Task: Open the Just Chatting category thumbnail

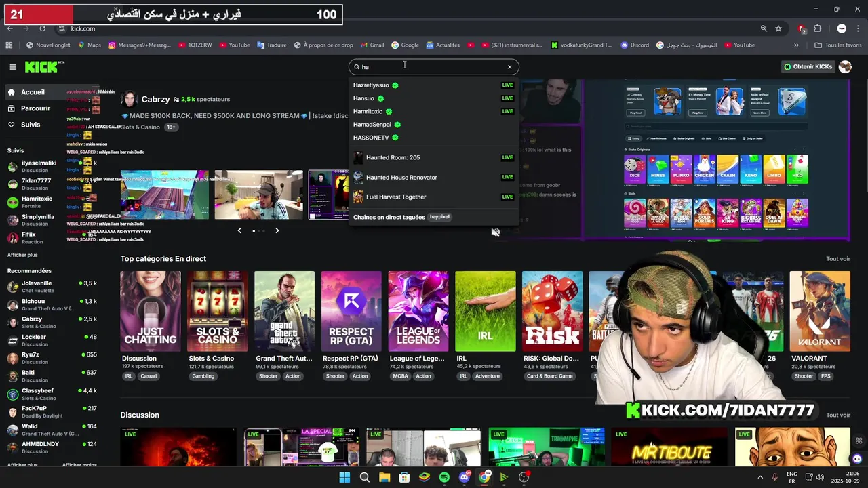Action: pos(151,311)
